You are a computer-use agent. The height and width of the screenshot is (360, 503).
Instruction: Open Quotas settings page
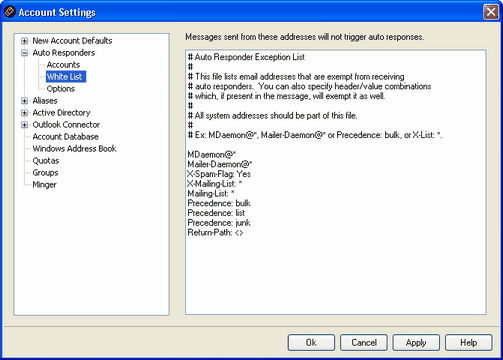46,161
